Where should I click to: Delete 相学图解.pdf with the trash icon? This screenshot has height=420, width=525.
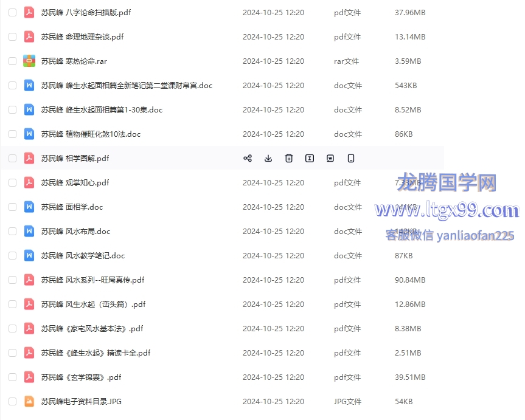289,158
